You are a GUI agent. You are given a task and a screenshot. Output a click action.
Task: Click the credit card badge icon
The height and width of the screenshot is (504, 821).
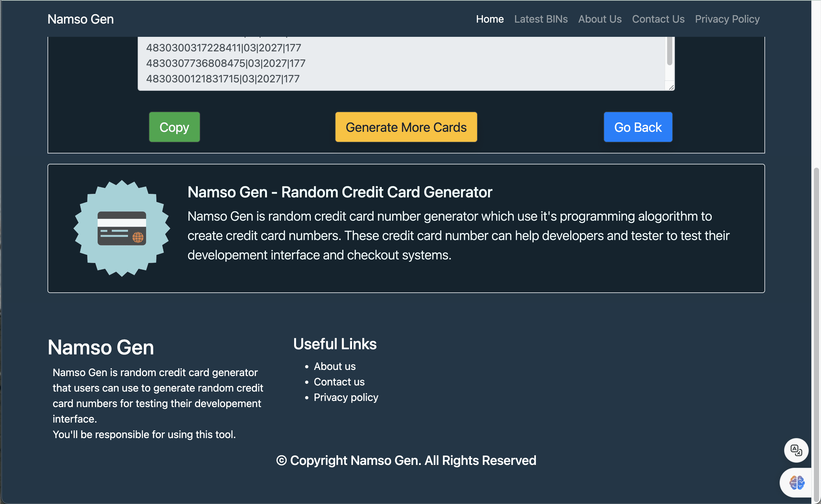122,228
